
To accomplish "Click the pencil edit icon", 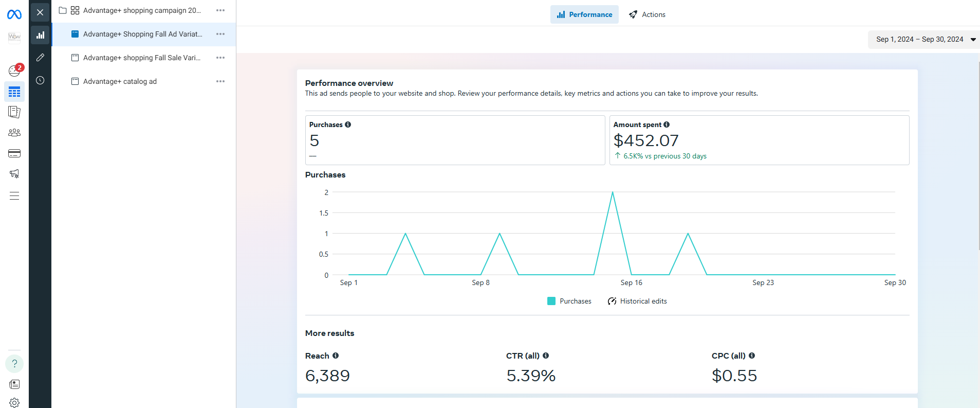I will 40,58.
